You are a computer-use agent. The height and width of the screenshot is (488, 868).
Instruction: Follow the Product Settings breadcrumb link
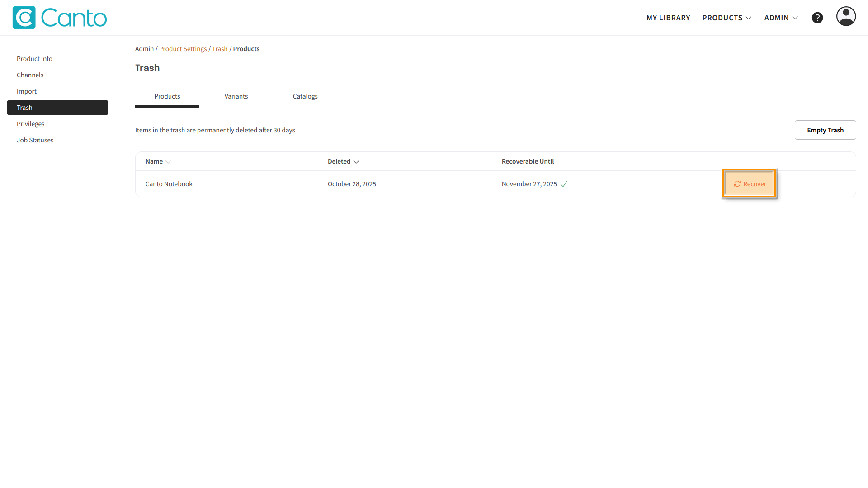click(x=183, y=49)
